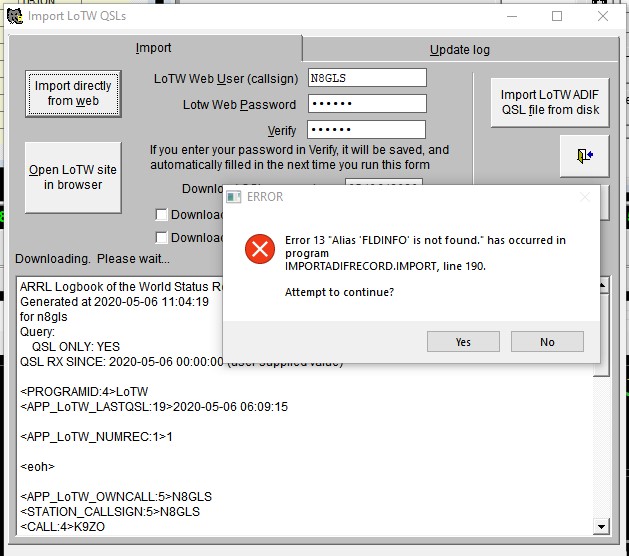
Task: Minimize the Import LoTW QSLs window
Action: coord(512,16)
